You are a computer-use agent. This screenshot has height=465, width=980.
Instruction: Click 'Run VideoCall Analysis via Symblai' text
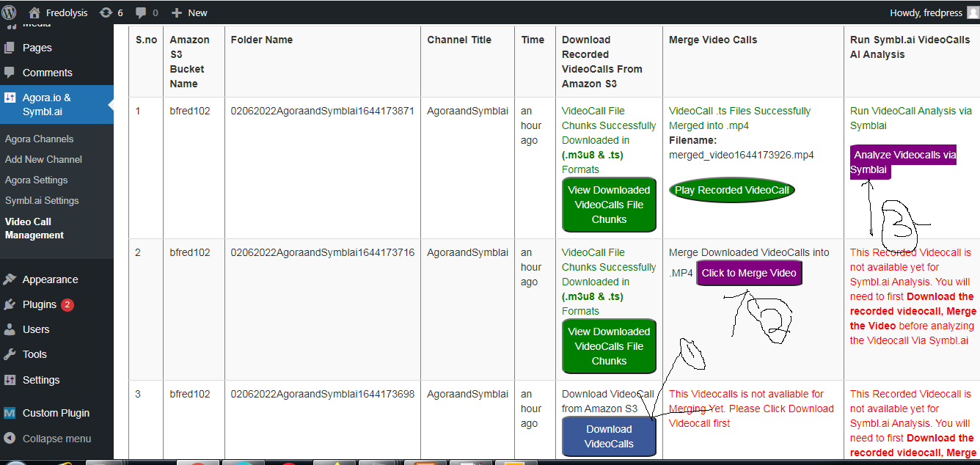click(911, 118)
